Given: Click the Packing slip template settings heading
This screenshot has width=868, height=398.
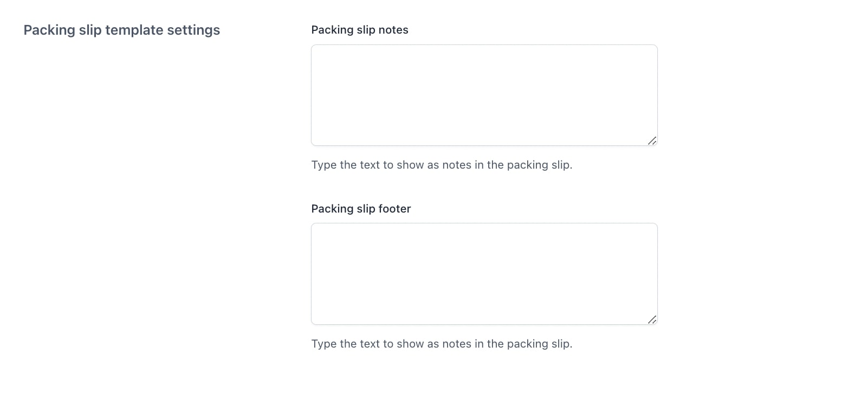Looking at the screenshot, I should tap(121, 30).
